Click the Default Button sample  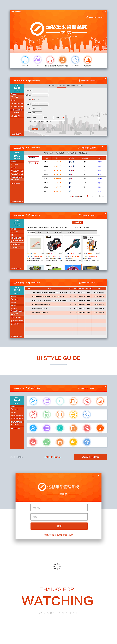pos(53,457)
